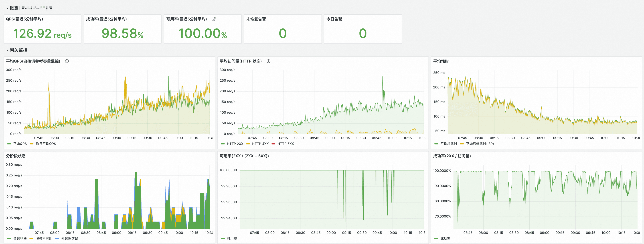Open 平均耗时 panel title menu

coord(441,61)
